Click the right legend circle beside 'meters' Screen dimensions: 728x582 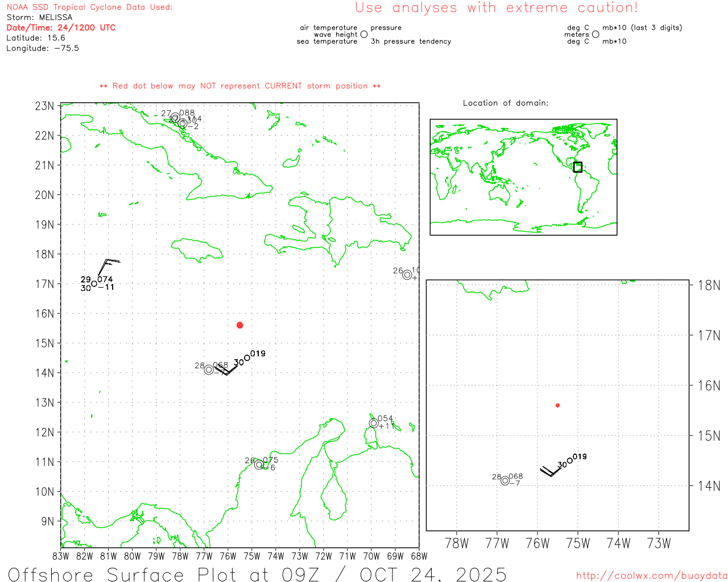click(595, 35)
